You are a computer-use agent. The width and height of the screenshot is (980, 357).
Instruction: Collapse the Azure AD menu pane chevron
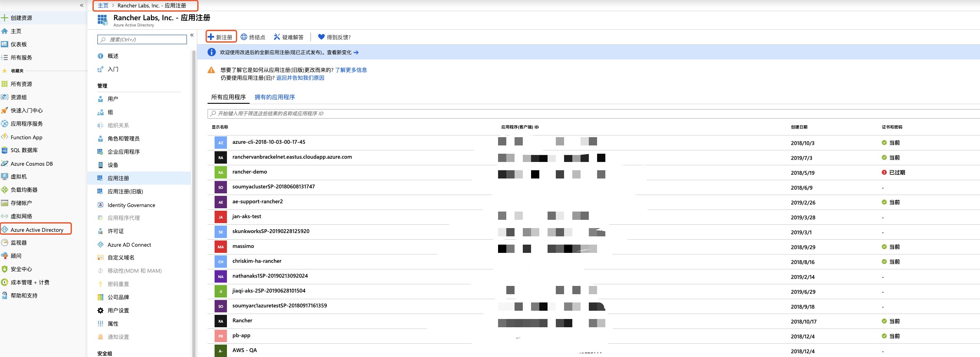click(192, 35)
